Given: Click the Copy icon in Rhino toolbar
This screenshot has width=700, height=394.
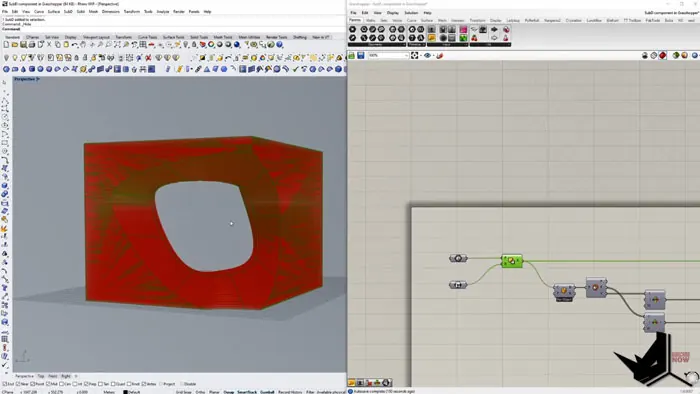Looking at the screenshot, I should (x=58, y=45).
